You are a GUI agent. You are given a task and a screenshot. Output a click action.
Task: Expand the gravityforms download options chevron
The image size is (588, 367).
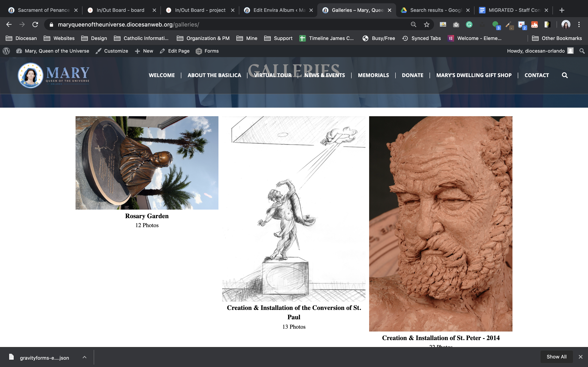coord(84,357)
